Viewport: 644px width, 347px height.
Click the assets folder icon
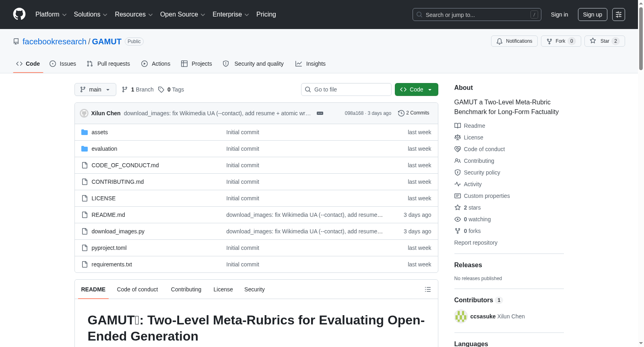[x=85, y=132]
